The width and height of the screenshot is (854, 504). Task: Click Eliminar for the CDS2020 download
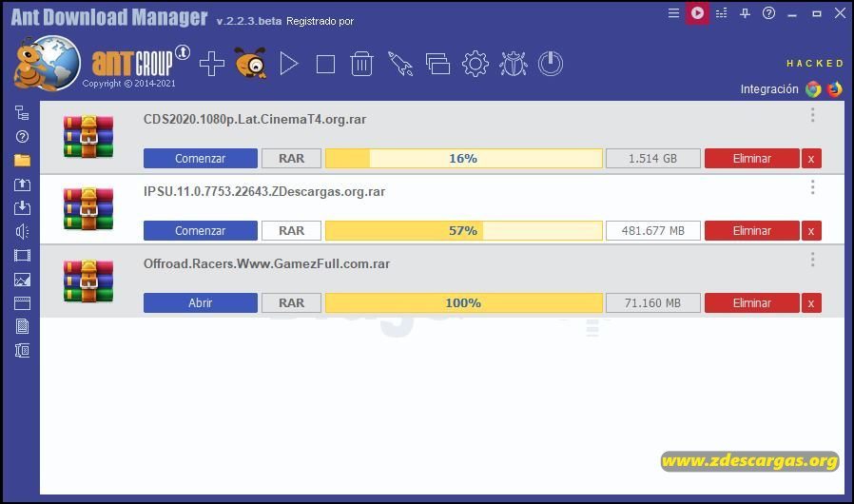pos(752,159)
